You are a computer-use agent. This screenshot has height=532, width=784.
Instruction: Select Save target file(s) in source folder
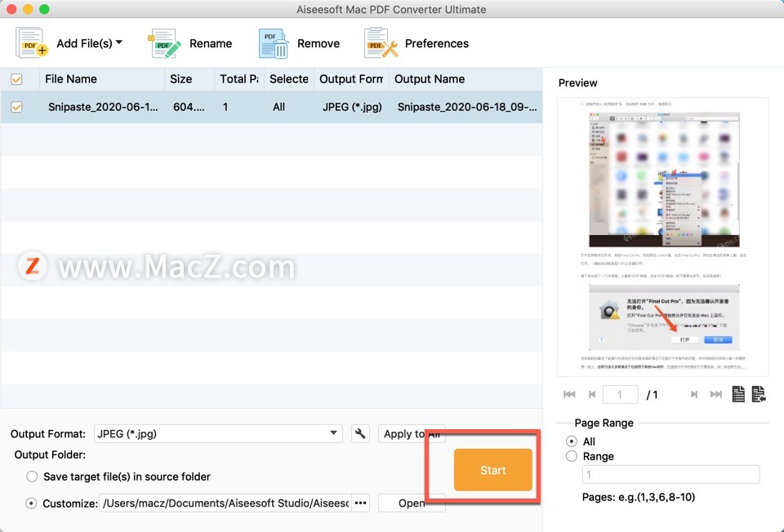pos(32,477)
